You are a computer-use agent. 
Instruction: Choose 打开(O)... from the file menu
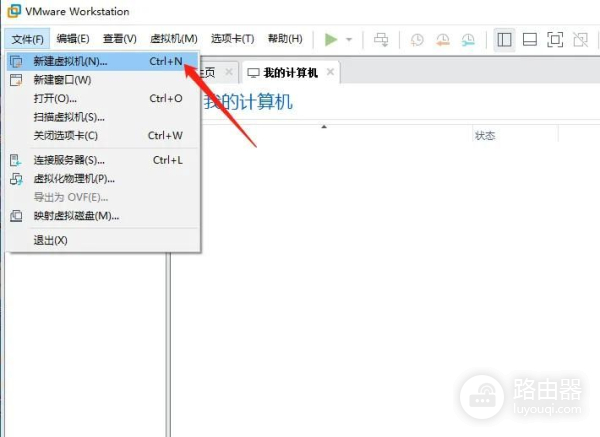point(102,98)
